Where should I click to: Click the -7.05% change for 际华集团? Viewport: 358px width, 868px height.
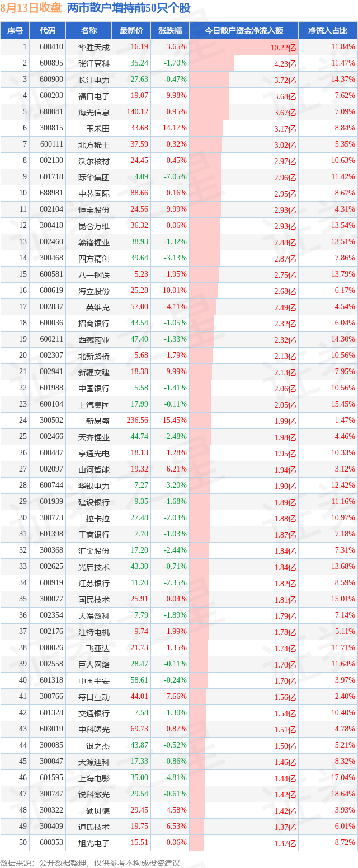[x=175, y=177]
